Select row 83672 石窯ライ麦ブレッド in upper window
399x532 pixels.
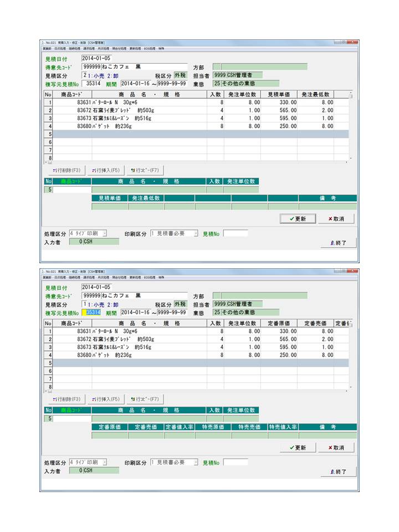(197, 110)
